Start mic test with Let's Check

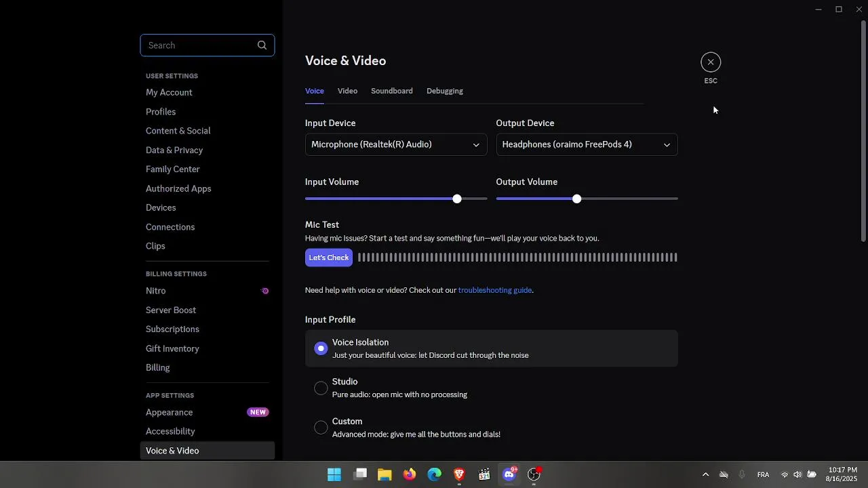pyautogui.click(x=329, y=258)
